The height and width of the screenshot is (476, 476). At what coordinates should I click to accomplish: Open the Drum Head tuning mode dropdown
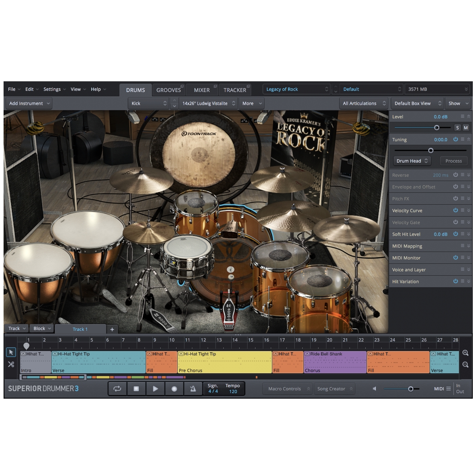click(x=412, y=161)
